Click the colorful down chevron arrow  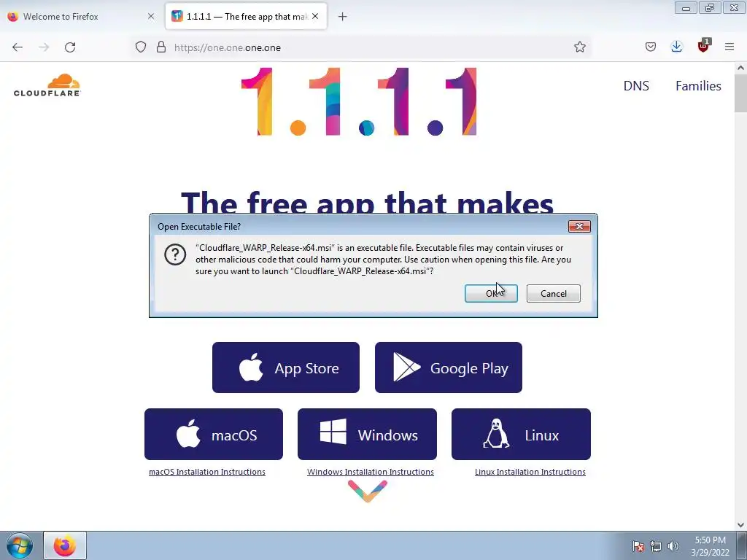[368, 491]
